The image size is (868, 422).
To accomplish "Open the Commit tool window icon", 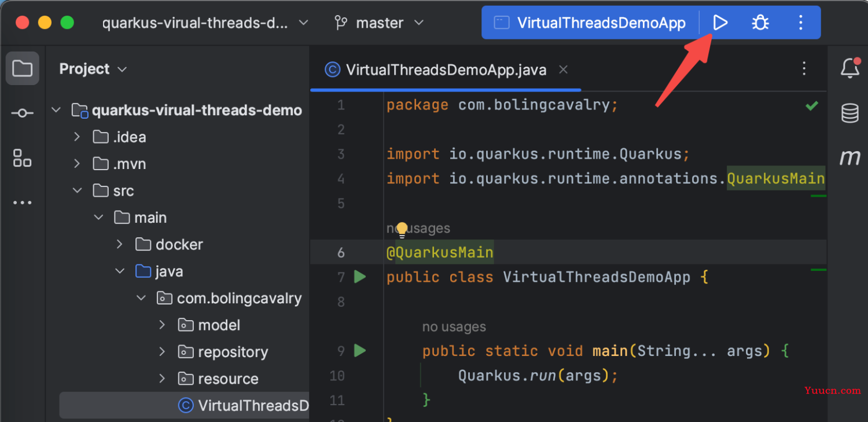I will pyautogui.click(x=23, y=113).
